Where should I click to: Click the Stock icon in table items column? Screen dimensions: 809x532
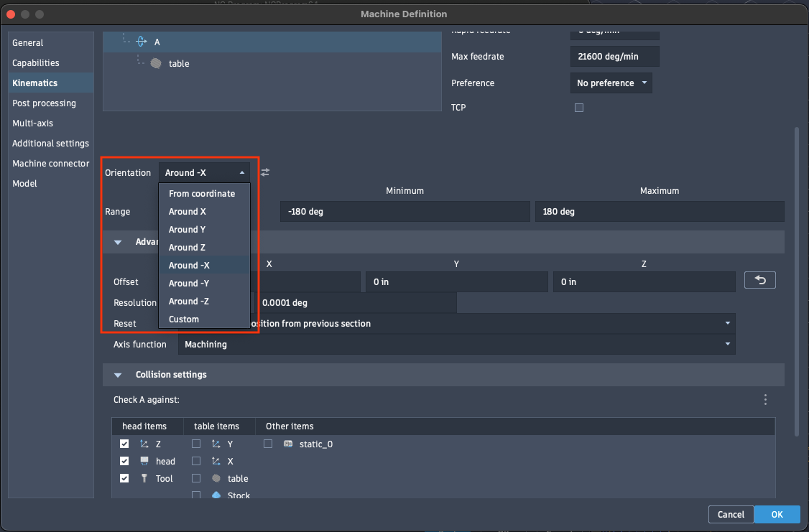tap(216, 495)
